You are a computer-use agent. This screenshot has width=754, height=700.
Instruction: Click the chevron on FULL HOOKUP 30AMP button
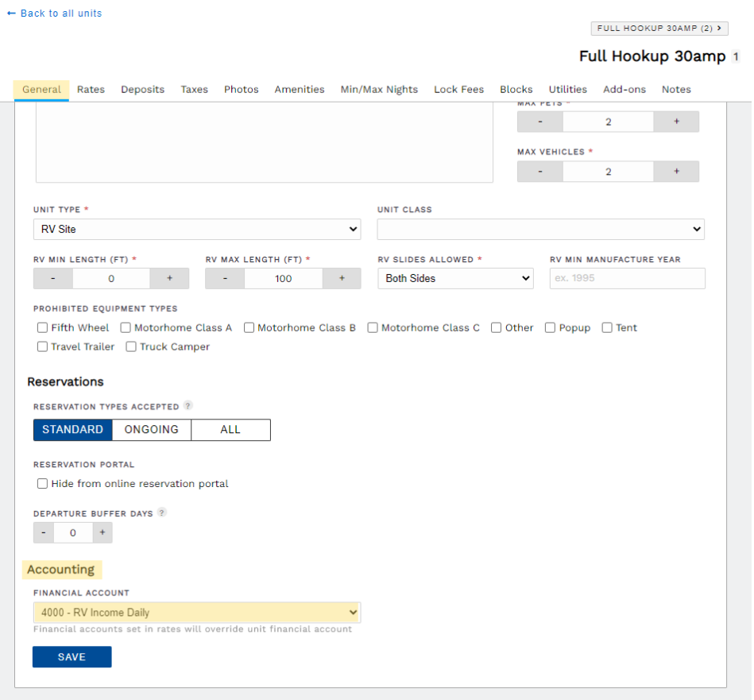[720, 28]
